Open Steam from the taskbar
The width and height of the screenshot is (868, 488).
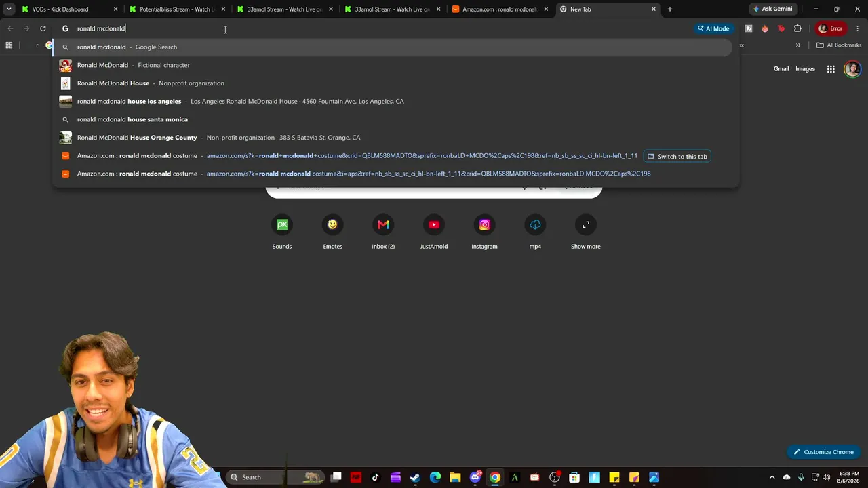[415, 477]
